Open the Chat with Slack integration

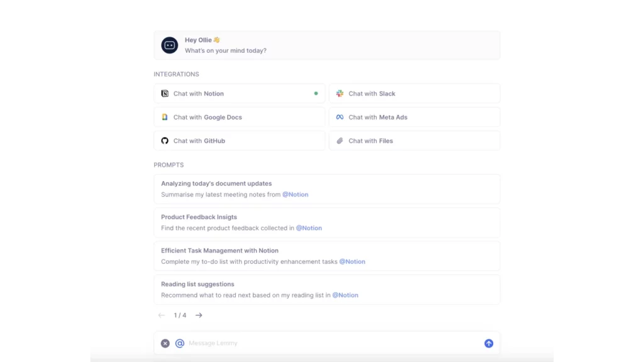click(x=414, y=94)
